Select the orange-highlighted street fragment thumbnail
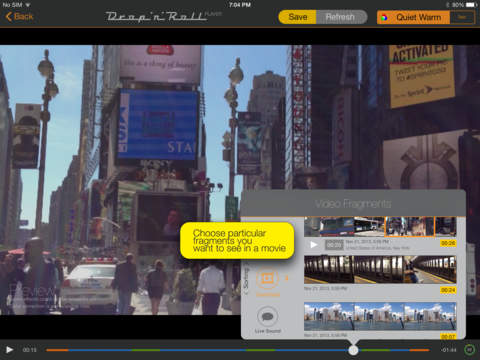The width and height of the screenshot is (480, 360). (410, 226)
